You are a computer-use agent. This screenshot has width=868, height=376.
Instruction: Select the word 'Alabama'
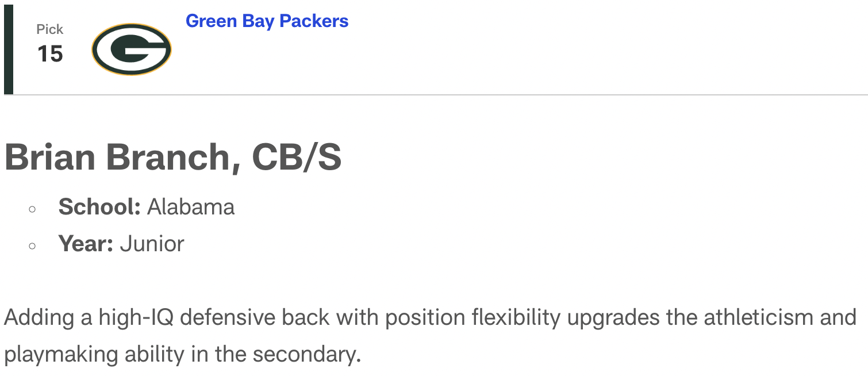pyautogui.click(x=191, y=206)
